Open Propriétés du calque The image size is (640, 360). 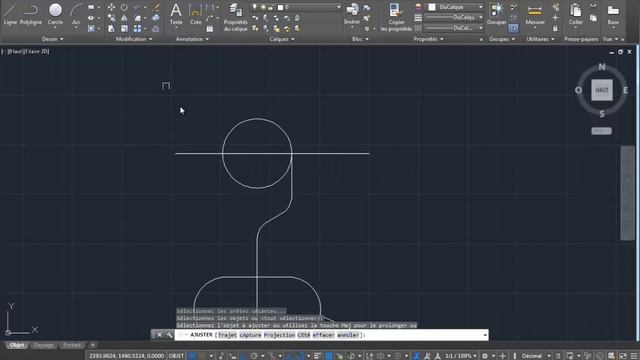point(235,16)
